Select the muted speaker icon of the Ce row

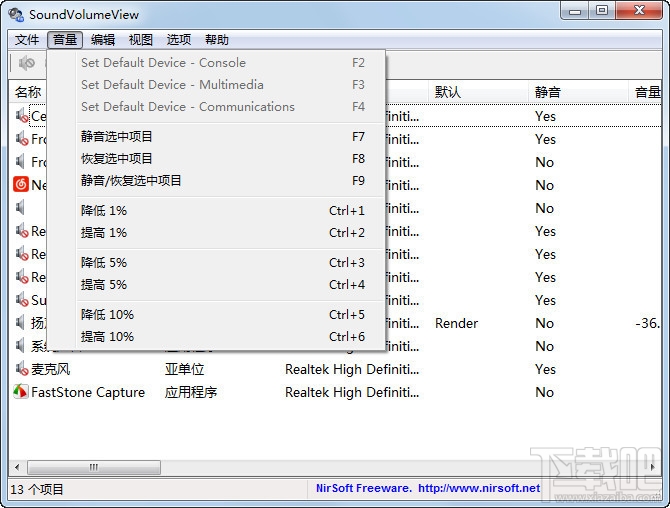pos(22,116)
